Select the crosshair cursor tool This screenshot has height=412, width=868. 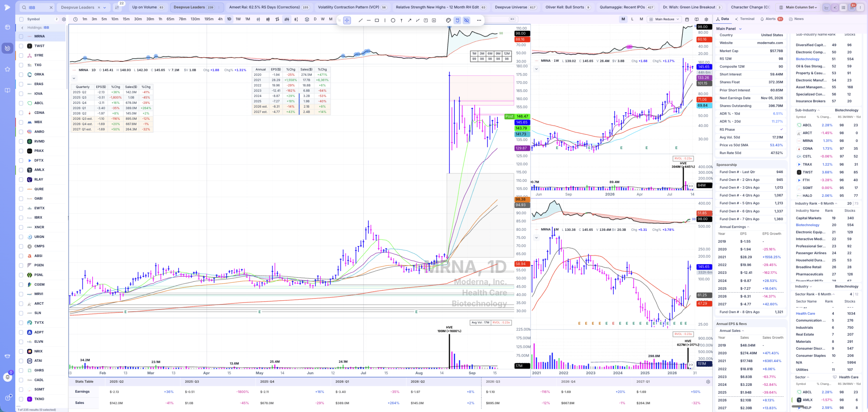pos(347,20)
